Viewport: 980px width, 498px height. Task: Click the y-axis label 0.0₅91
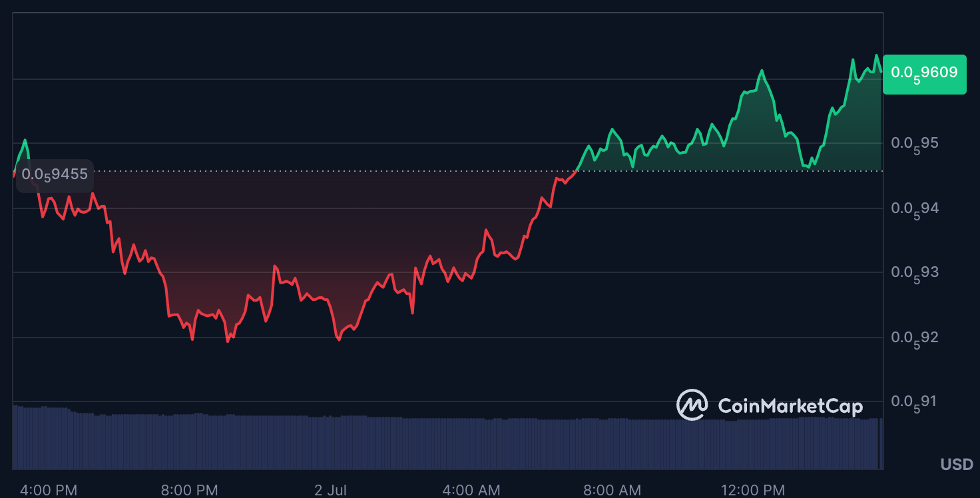click(915, 402)
